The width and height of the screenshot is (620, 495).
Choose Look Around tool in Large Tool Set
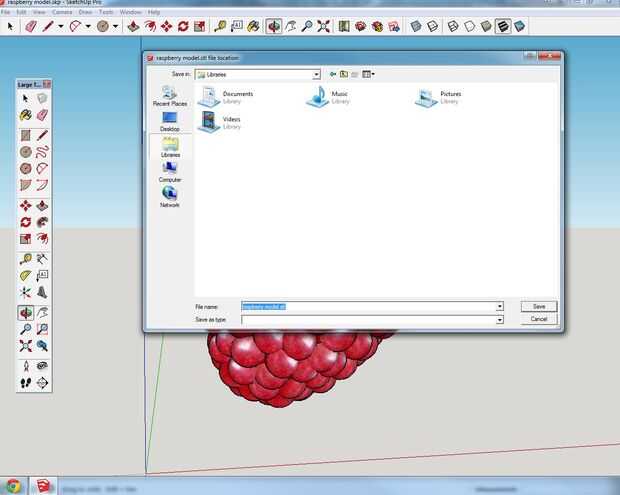(x=42, y=366)
